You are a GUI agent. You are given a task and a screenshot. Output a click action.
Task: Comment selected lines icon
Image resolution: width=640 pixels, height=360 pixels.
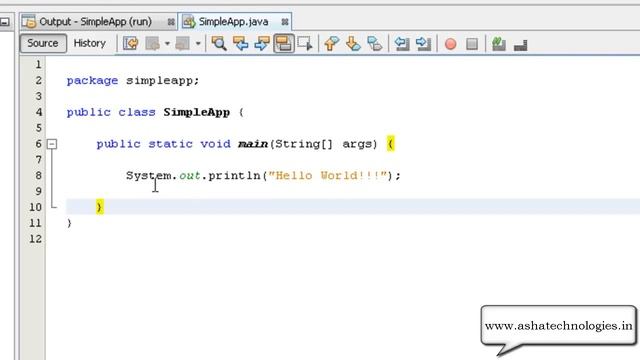tap(499, 43)
